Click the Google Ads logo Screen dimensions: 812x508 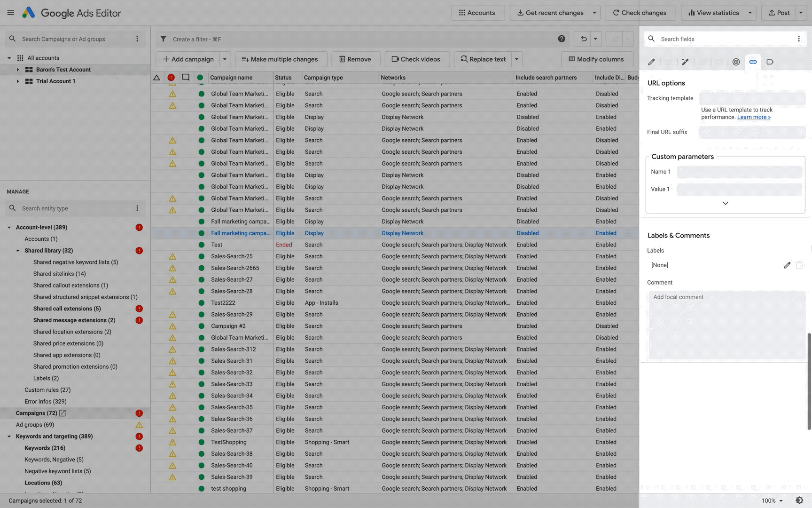pos(29,13)
